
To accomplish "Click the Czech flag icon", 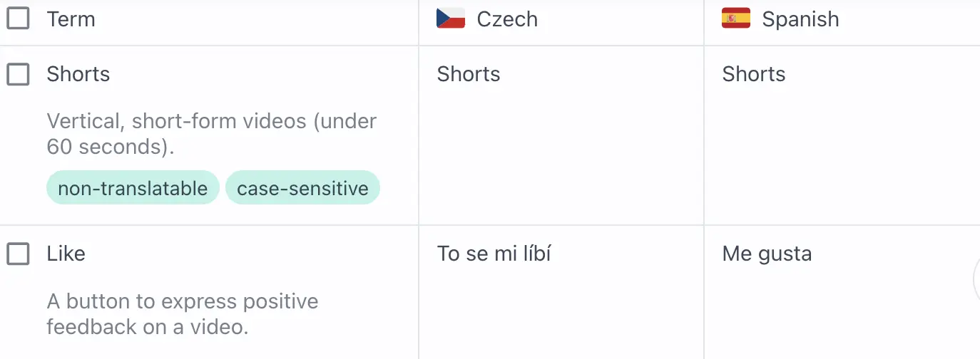I will click(x=451, y=19).
